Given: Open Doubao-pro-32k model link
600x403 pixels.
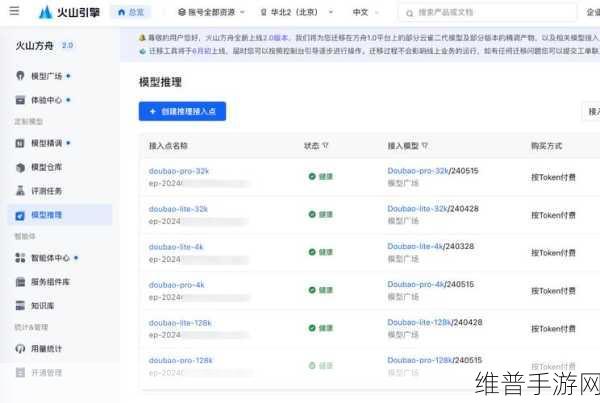Looking at the screenshot, I should pos(417,170).
